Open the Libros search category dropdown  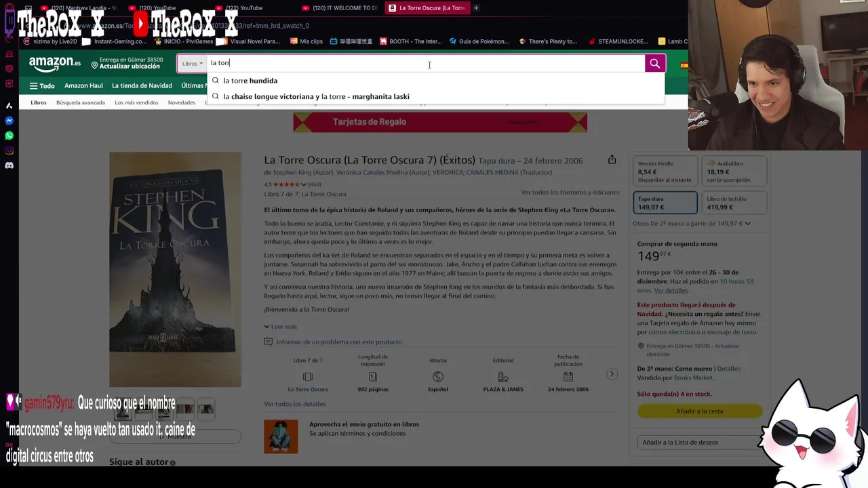pos(192,63)
